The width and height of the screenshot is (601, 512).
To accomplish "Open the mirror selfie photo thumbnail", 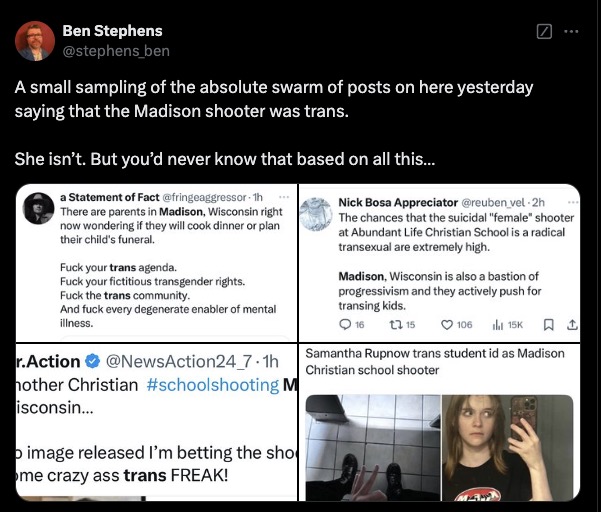I will click(508, 447).
